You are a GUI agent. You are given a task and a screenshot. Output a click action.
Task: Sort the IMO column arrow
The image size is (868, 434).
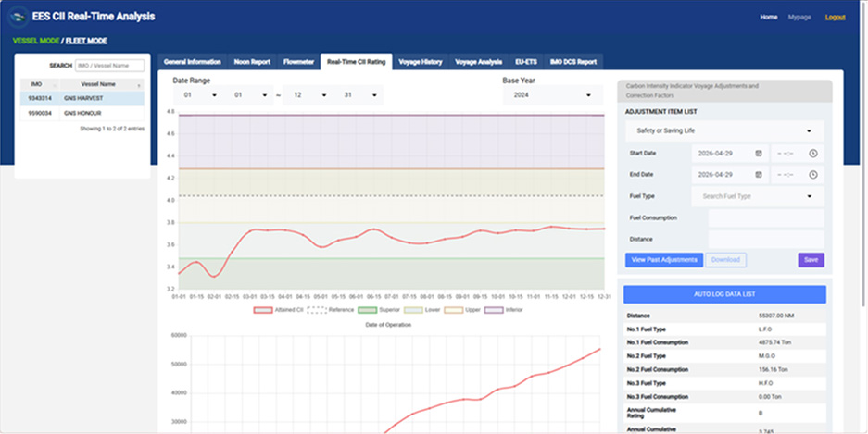55,85
